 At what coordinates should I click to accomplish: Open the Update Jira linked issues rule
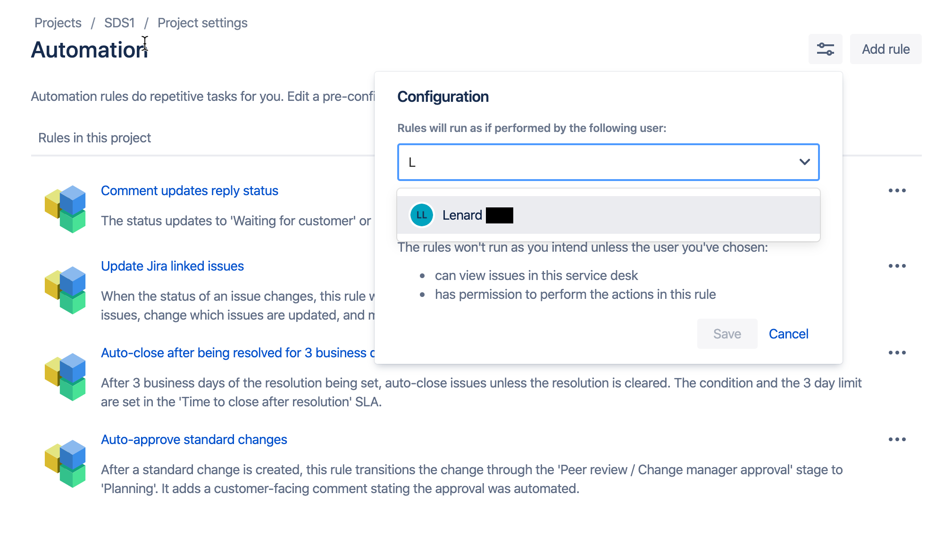point(172,266)
